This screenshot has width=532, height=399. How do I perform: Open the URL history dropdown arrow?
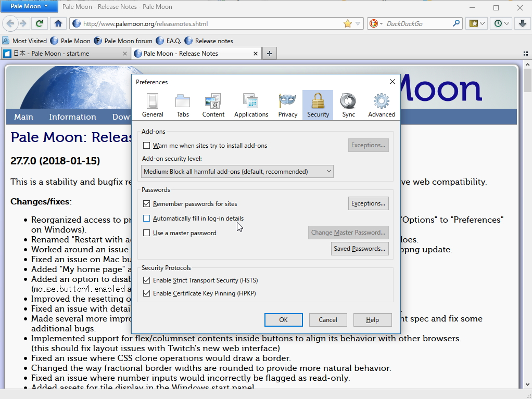[x=358, y=24]
